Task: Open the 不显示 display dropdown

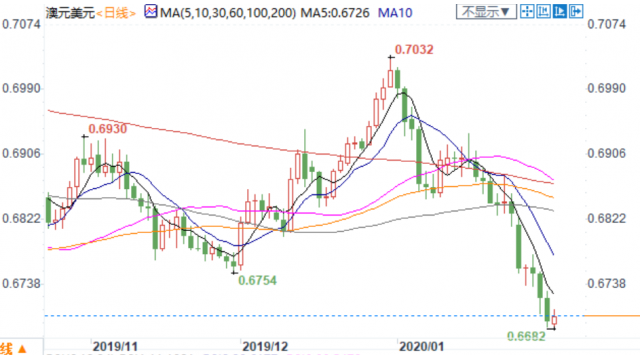Action: pyautogui.click(x=486, y=12)
